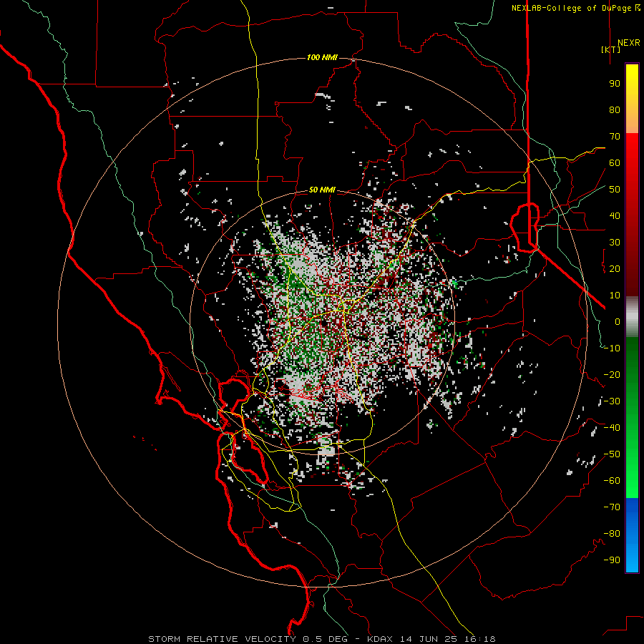
Task: Click the gray zero-velocity segment of the scale
Action: 632,317
